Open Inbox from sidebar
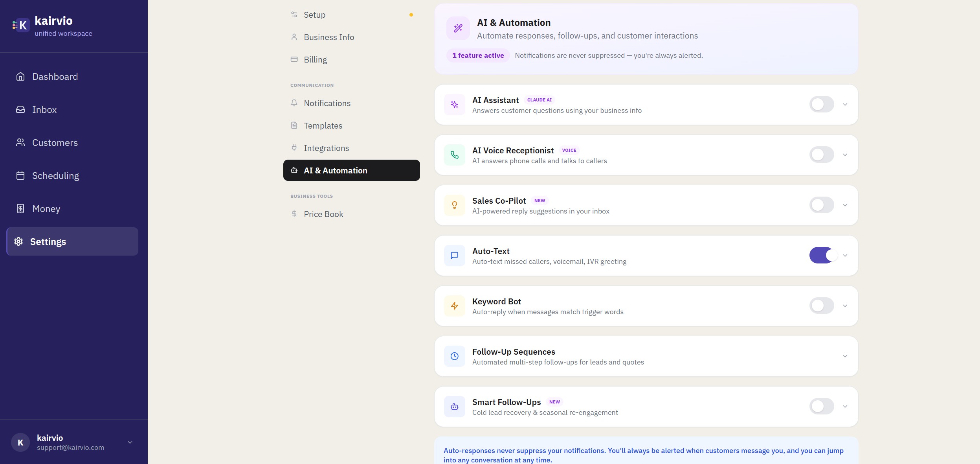The width and height of the screenshot is (980, 464). click(72, 109)
